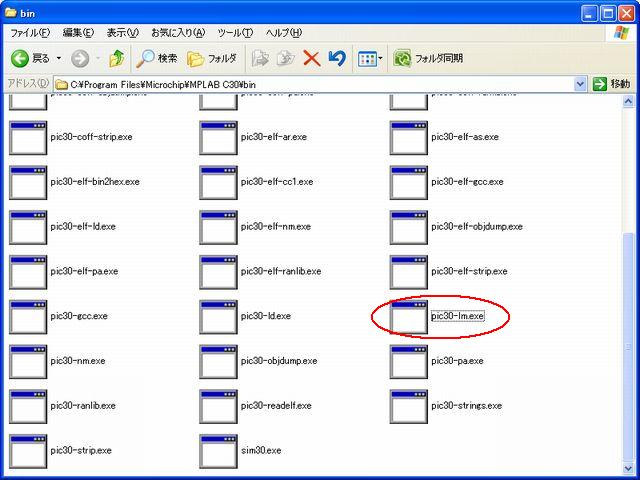This screenshot has width=640, height=480.
Task: Open the Edit (編集) menu
Action: [78, 33]
